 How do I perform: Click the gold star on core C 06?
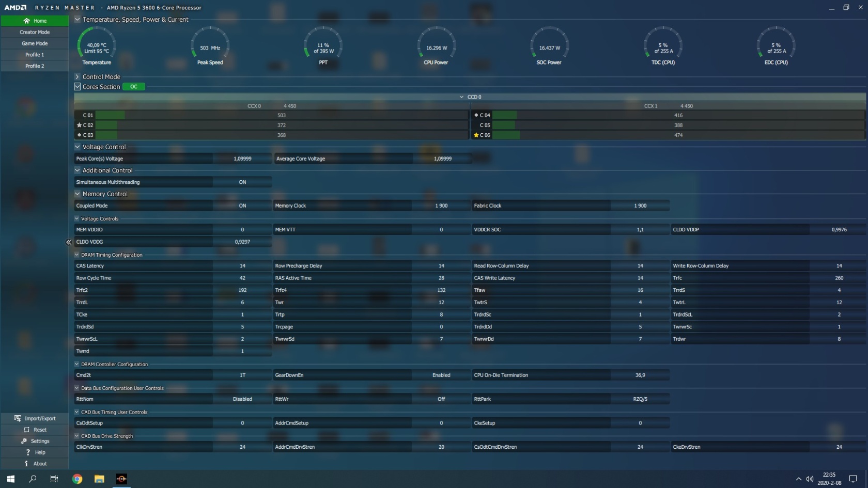click(x=476, y=135)
